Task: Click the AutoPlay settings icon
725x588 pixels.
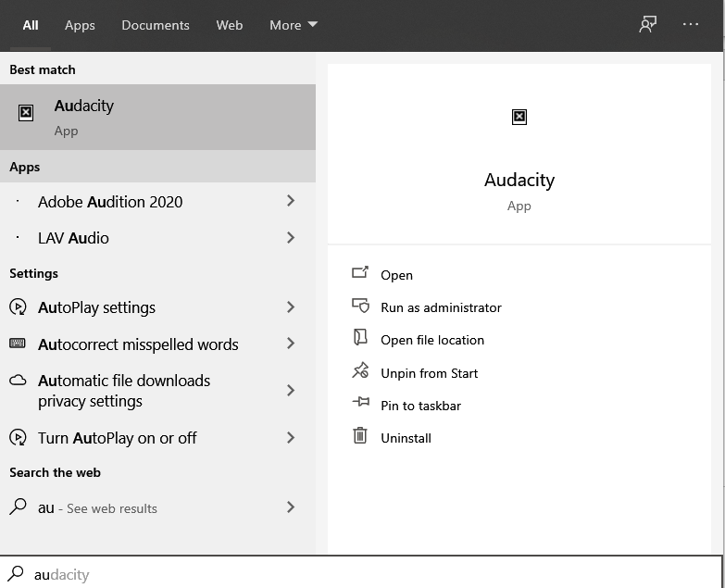Action: [x=18, y=307]
